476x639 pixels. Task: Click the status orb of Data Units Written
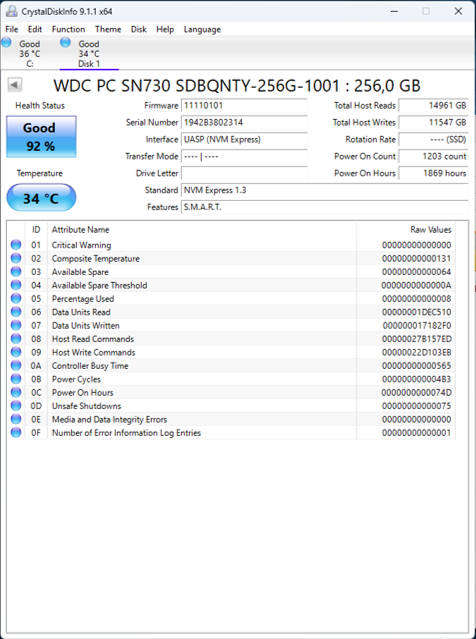[x=16, y=325]
